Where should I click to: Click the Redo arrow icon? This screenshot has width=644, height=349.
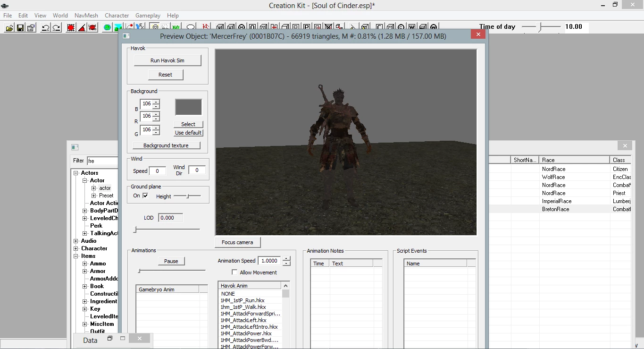56,27
